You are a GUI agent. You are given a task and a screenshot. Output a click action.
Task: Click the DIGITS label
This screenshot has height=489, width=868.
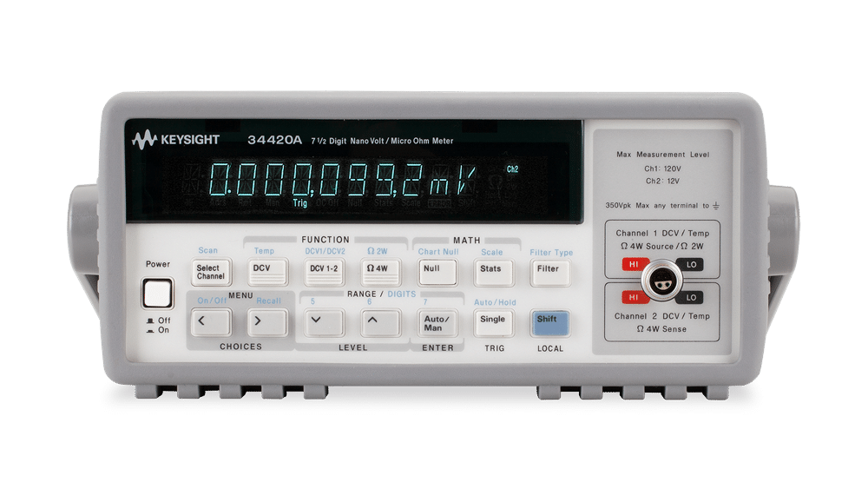tap(401, 294)
